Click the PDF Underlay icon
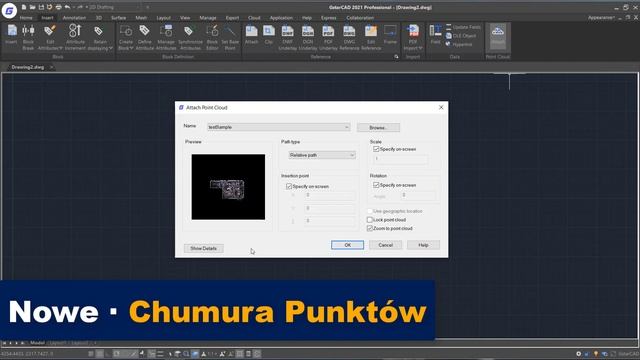640x360 pixels. 328,37
